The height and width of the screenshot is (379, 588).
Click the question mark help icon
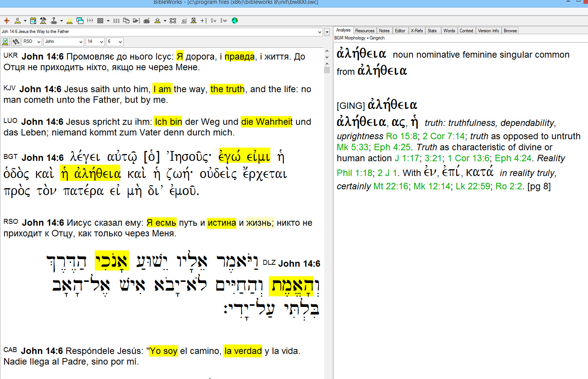[54, 20]
